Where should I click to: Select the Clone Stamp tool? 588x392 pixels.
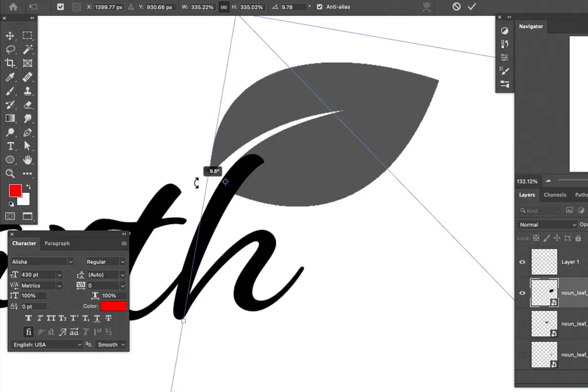point(28,91)
